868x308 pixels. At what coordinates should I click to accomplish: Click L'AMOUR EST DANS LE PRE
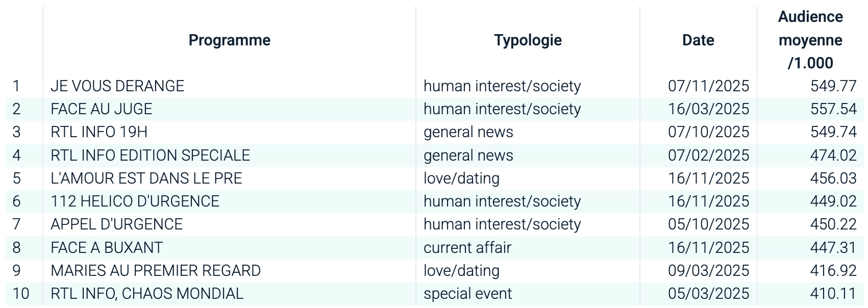pyautogui.click(x=146, y=178)
